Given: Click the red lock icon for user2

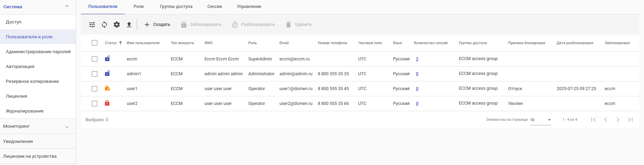Looking at the screenshot, I should (x=107, y=103).
